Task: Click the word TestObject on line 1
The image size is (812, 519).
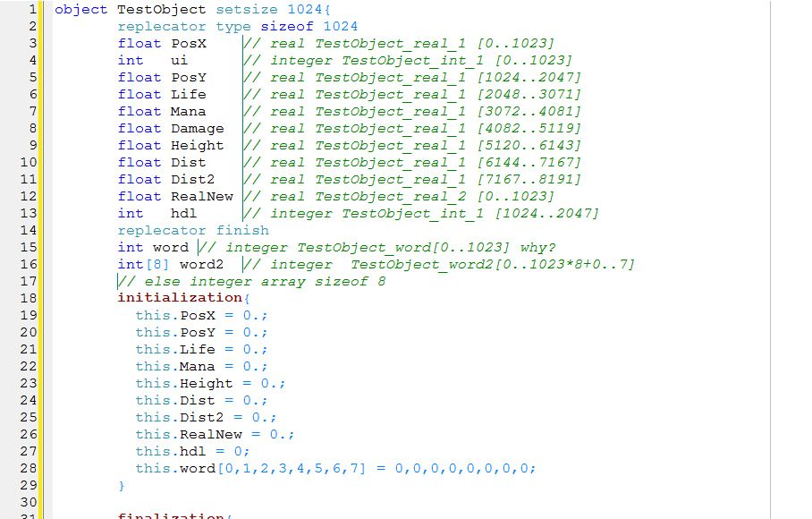Action: point(161,9)
